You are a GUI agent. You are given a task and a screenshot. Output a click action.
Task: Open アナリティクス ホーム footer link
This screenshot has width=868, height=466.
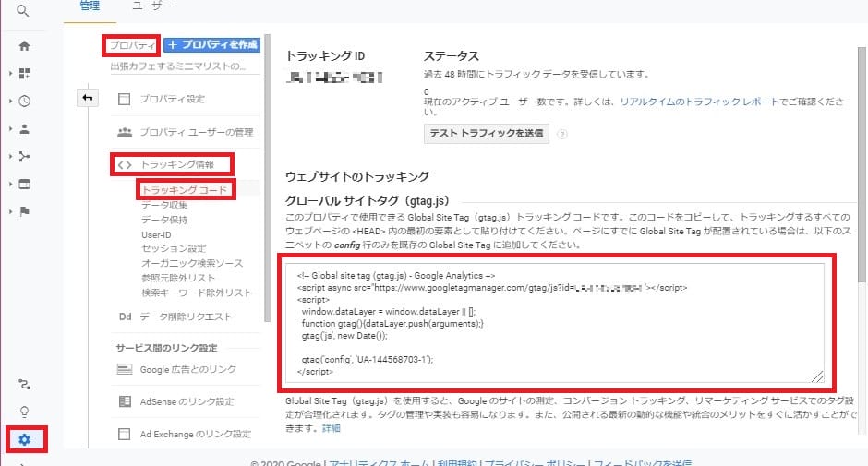click(x=379, y=462)
